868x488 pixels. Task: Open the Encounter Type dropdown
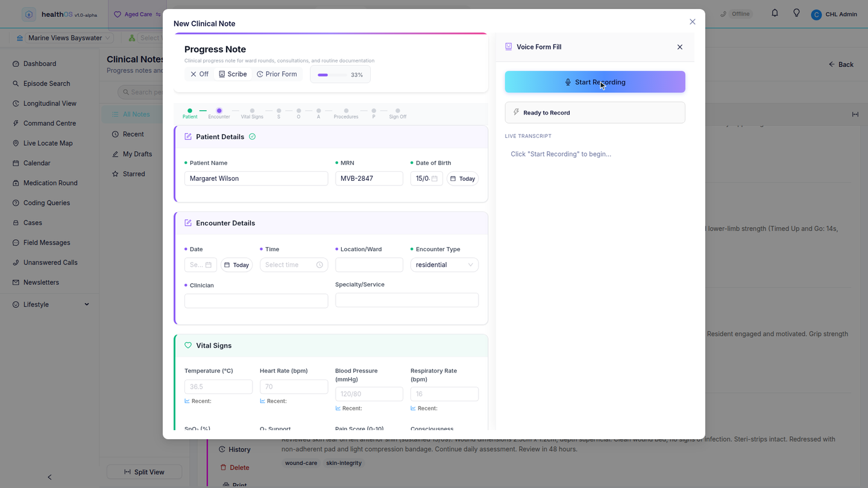pos(444,265)
